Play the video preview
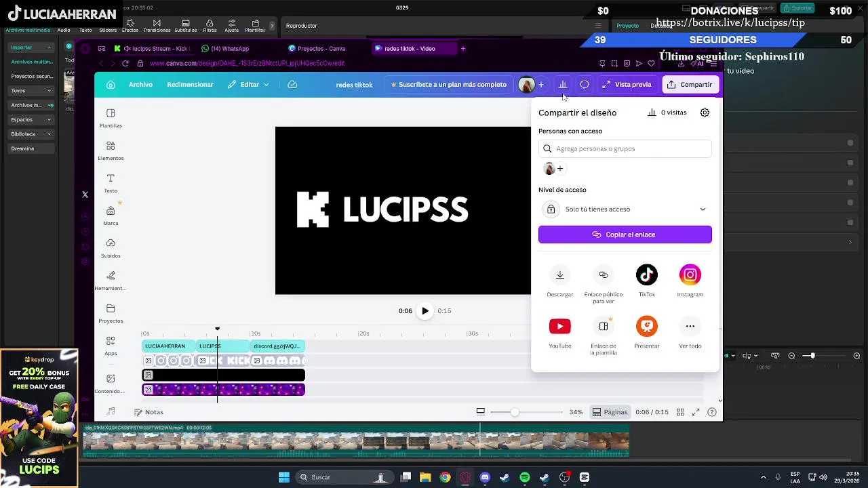 tap(425, 311)
